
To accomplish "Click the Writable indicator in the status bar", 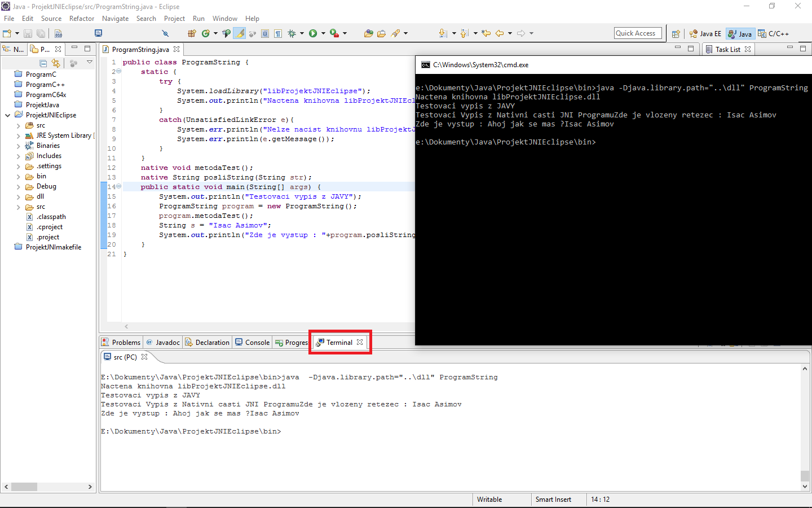I will click(491, 499).
